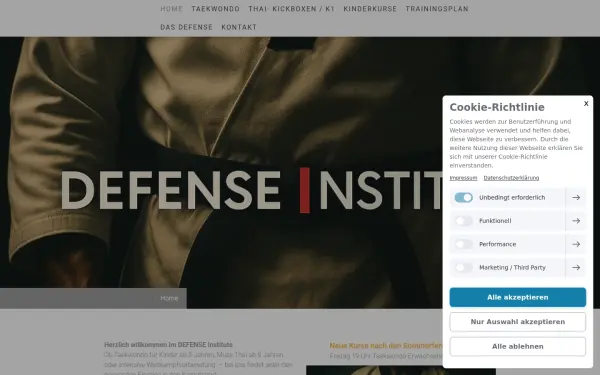600x375 pixels.
Task: Click the Unbedingt erforderlich label
Action: click(512, 197)
